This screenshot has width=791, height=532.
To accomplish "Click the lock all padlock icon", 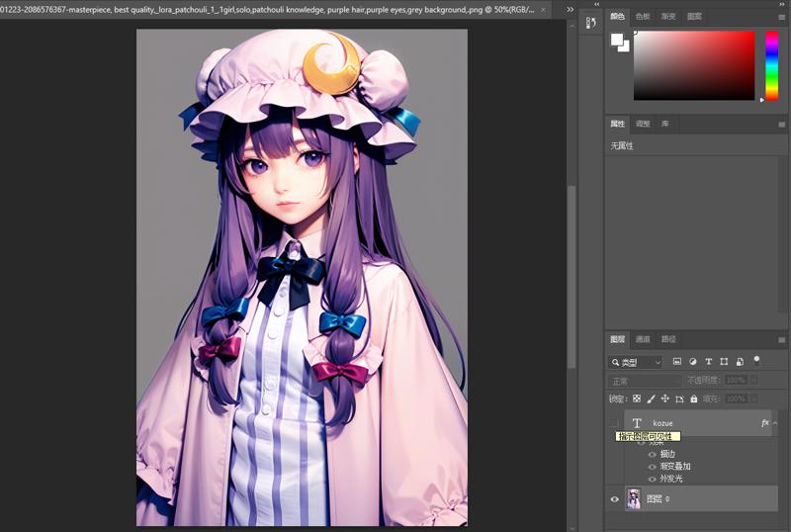I will pos(694,399).
